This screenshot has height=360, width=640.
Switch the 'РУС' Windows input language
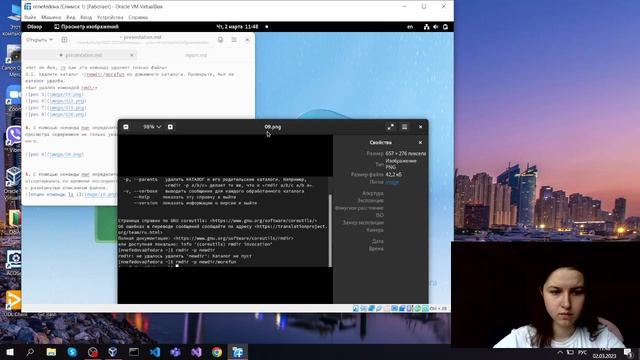[582, 352]
